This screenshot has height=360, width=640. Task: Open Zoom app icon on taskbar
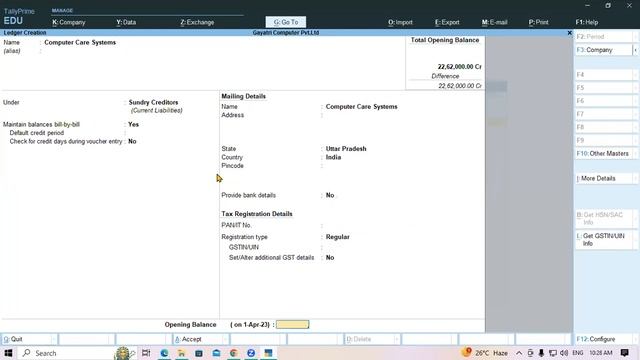[251, 353]
